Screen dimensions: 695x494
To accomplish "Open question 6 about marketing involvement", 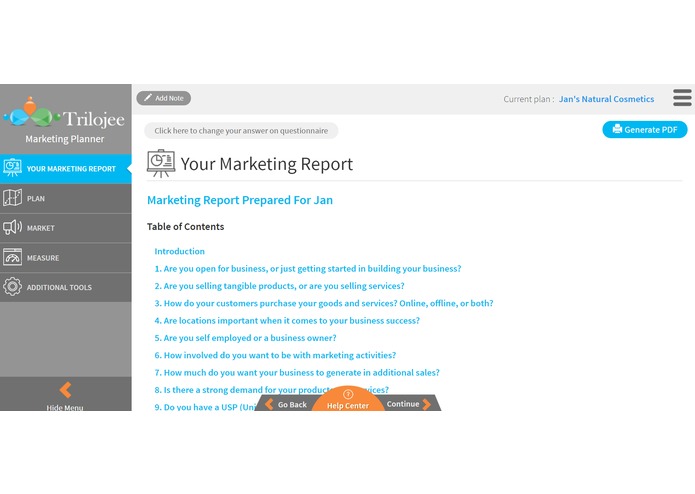I will point(275,355).
